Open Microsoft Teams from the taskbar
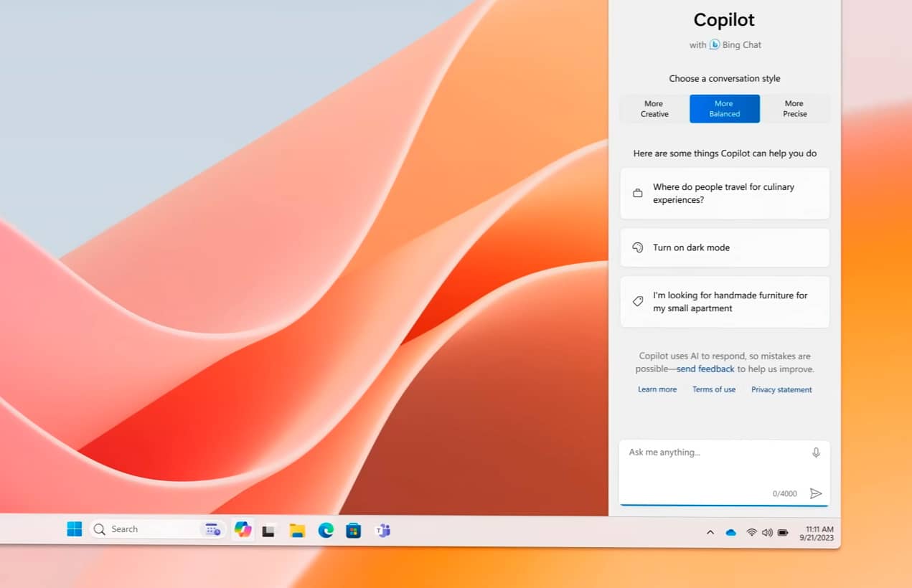 tap(383, 531)
